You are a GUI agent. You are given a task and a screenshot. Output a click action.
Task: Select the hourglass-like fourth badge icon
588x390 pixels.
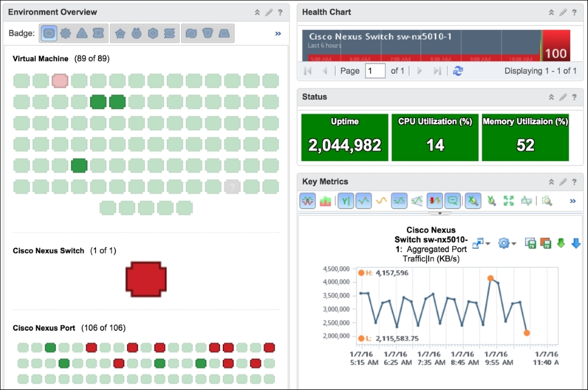tap(98, 33)
